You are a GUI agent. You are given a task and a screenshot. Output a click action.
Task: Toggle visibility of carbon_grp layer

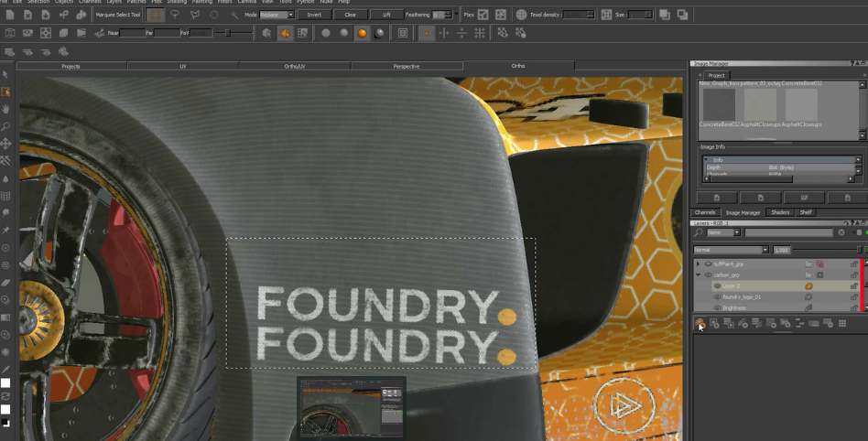click(x=708, y=275)
